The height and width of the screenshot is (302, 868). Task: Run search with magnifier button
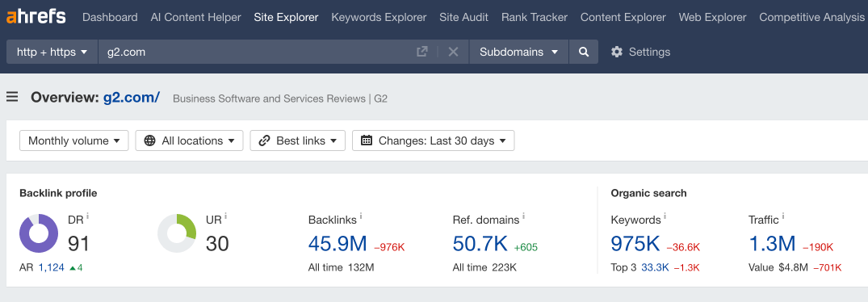(584, 52)
